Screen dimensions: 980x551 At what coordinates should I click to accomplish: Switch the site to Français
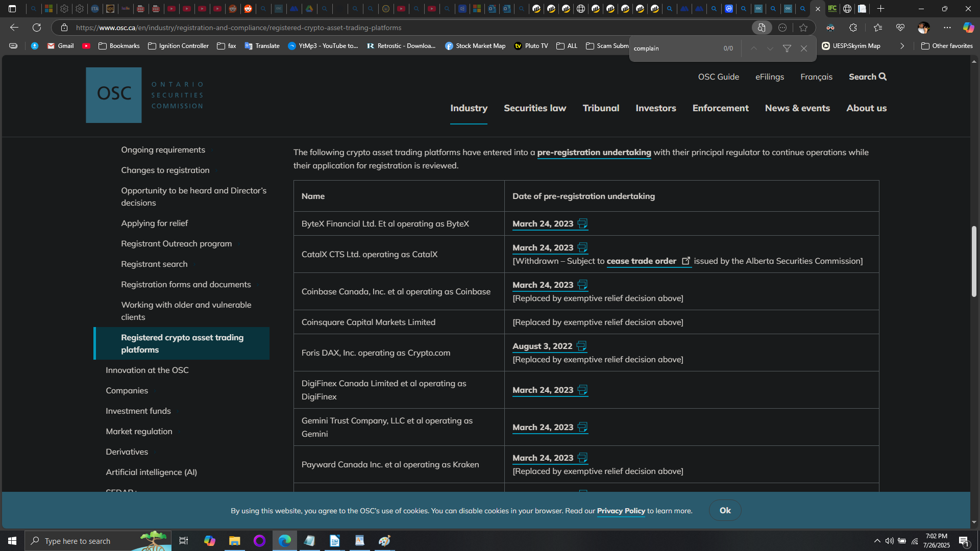[x=816, y=77]
